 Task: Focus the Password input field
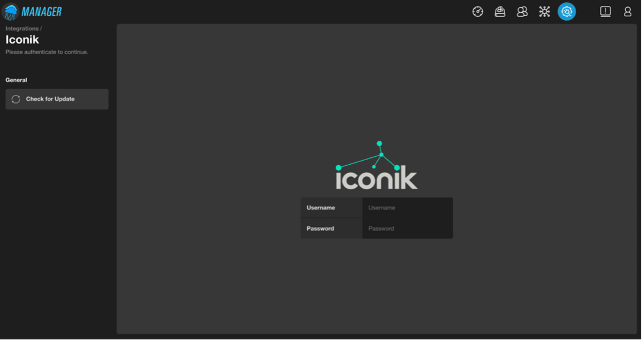[408, 229]
